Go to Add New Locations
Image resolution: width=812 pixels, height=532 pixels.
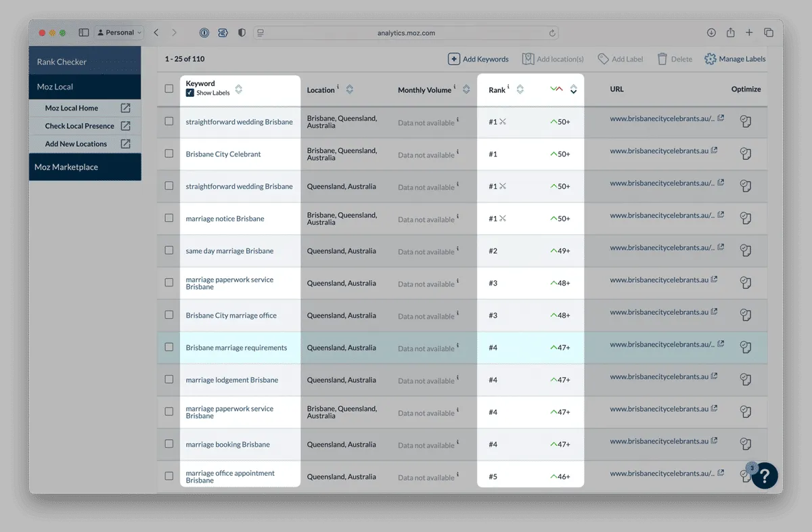point(76,143)
